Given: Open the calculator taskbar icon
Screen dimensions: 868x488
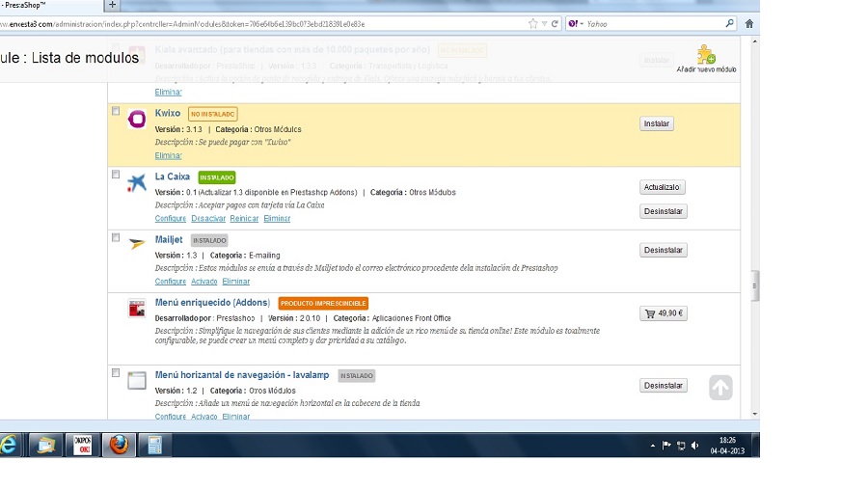Looking at the screenshot, I should pos(154,445).
